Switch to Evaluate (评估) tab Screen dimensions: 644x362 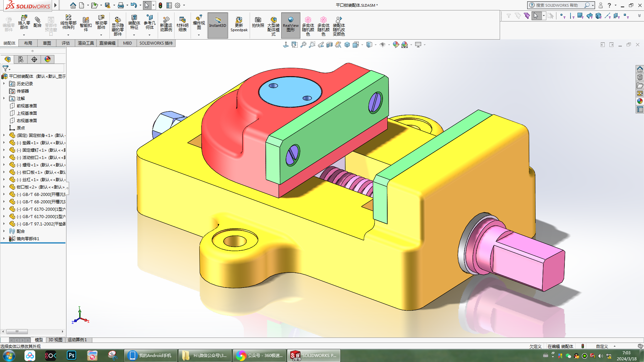pos(66,43)
